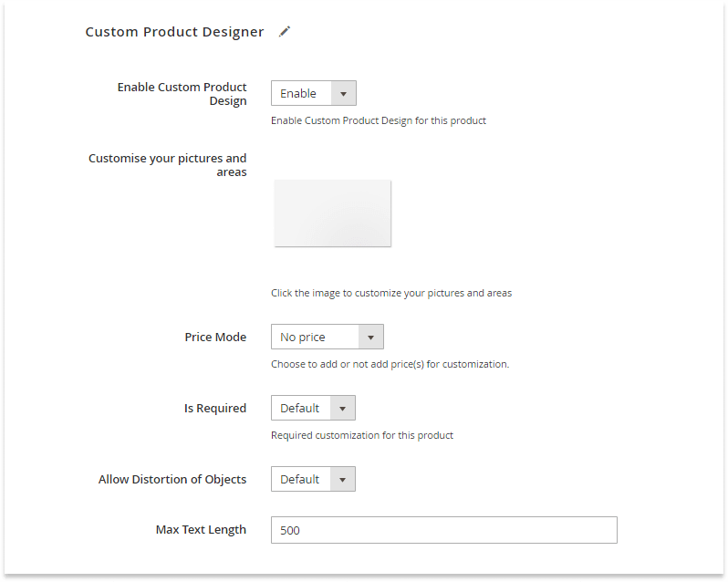Focus the Max Text Length input field
728x582 pixels.
[444, 530]
